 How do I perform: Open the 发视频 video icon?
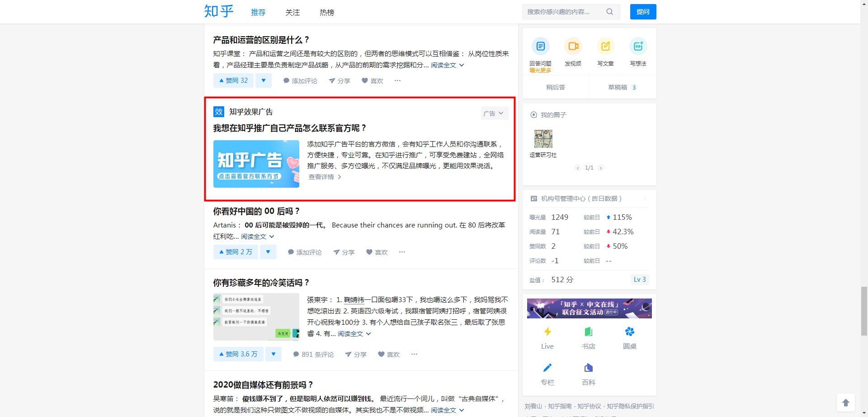(x=573, y=46)
